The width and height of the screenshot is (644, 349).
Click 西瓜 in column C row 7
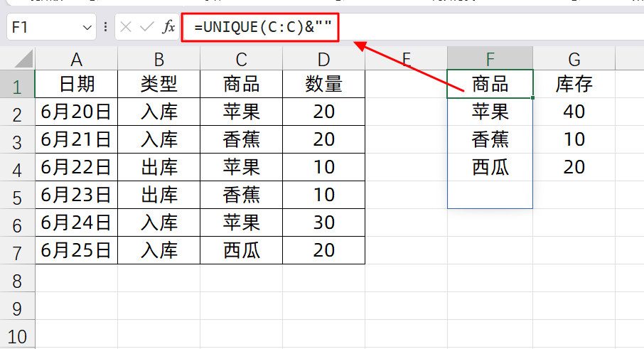tap(242, 250)
